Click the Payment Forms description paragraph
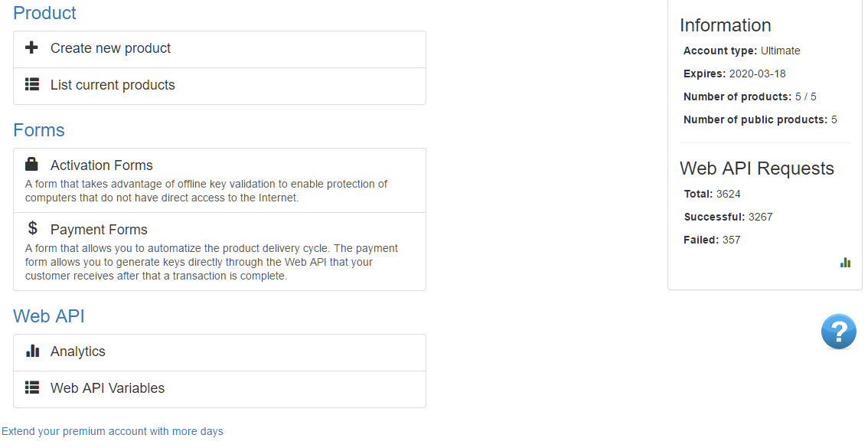868x448 pixels. [211, 262]
